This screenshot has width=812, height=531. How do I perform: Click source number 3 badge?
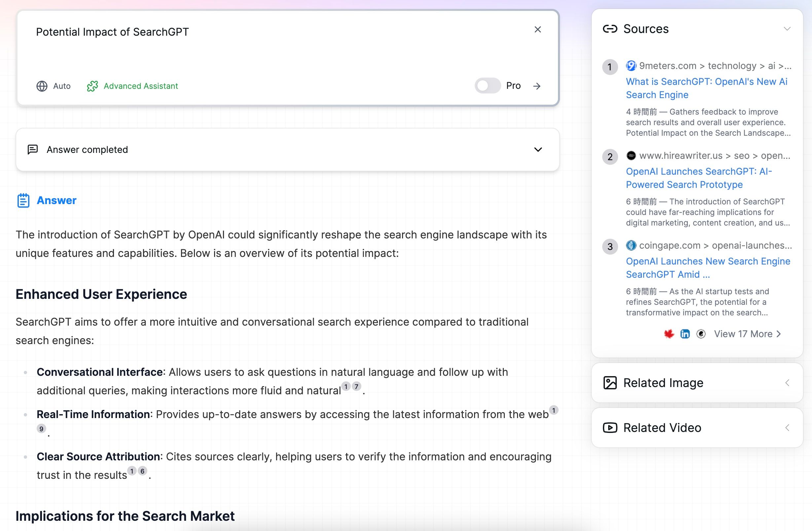(x=610, y=247)
